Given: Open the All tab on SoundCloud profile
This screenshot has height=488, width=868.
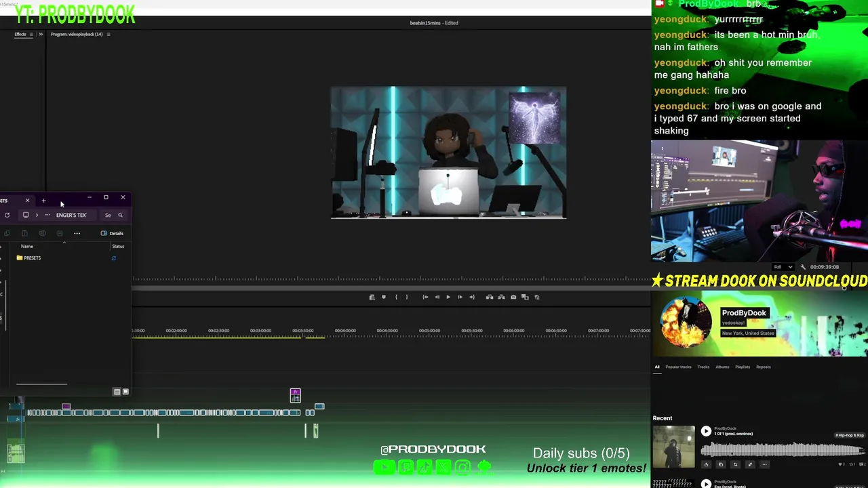Looking at the screenshot, I should 656,367.
